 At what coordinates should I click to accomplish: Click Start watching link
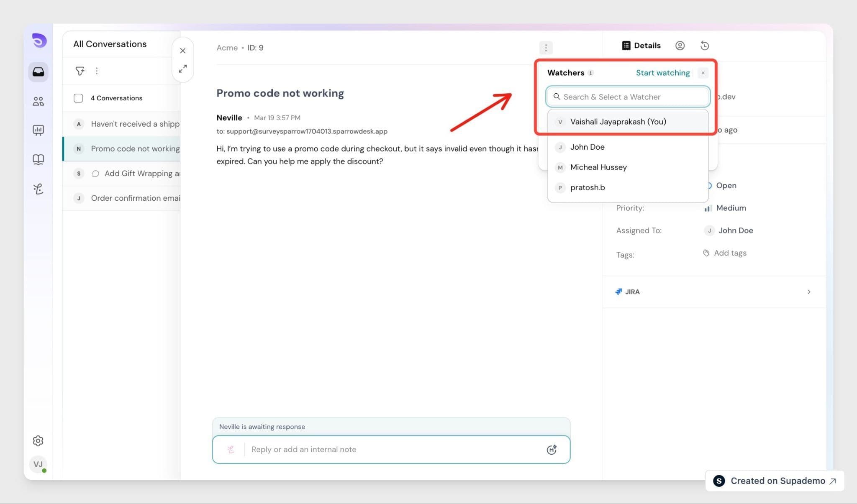tap(663, 73)
